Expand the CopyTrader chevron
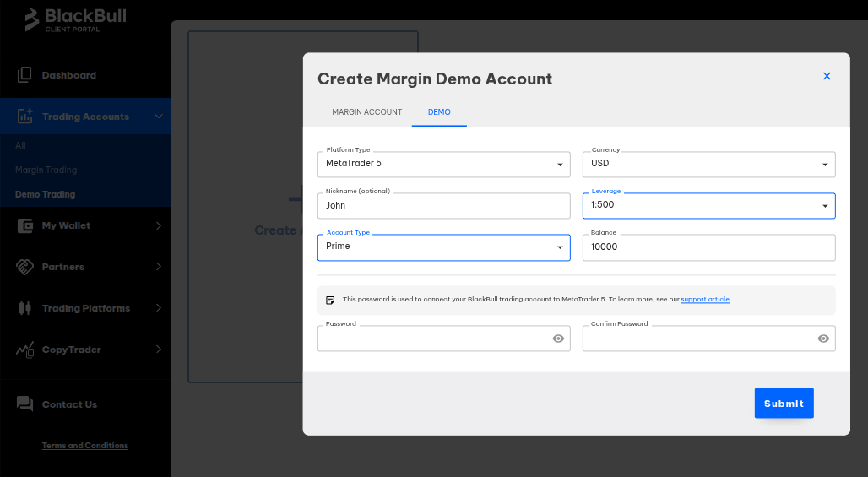This screenshot has width=868, height=477. (159, 350)
